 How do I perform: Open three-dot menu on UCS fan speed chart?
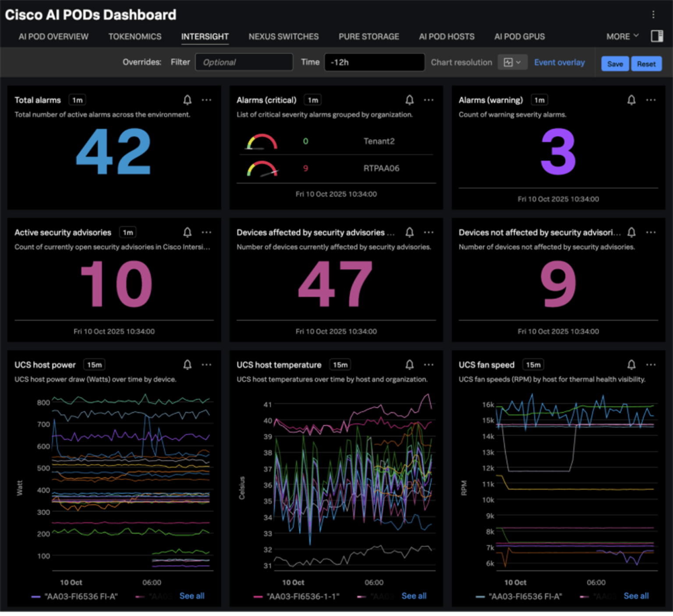pos(651,364)
